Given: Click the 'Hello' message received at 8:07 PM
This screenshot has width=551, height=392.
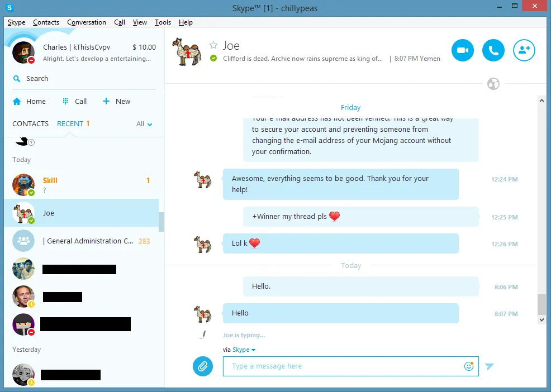Looking at the screenshot, I should (x=340, y=313).
